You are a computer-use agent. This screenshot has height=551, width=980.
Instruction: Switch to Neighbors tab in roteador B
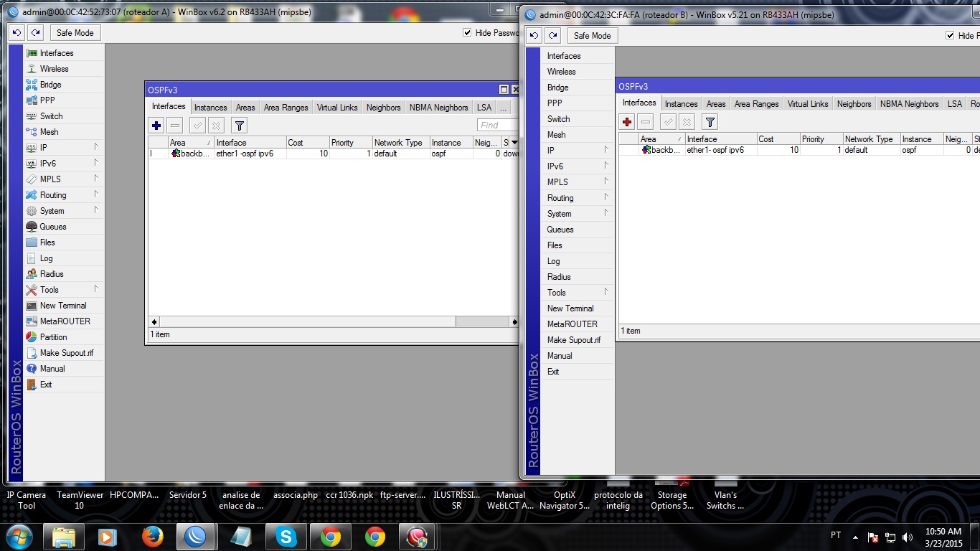tap(854, 104)
